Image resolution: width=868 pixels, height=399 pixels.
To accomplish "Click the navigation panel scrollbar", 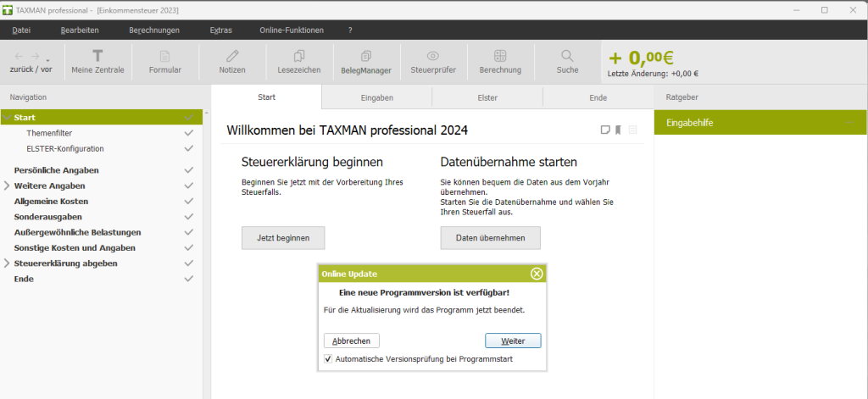I will tap(207, 253).
